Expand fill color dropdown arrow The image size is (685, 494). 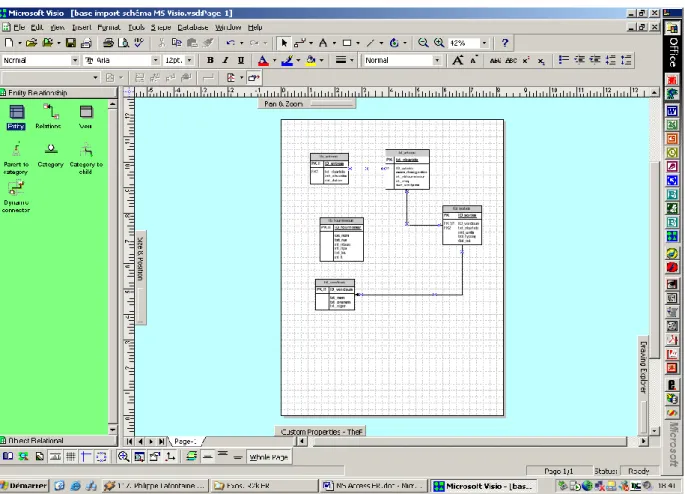coord(322,60)
